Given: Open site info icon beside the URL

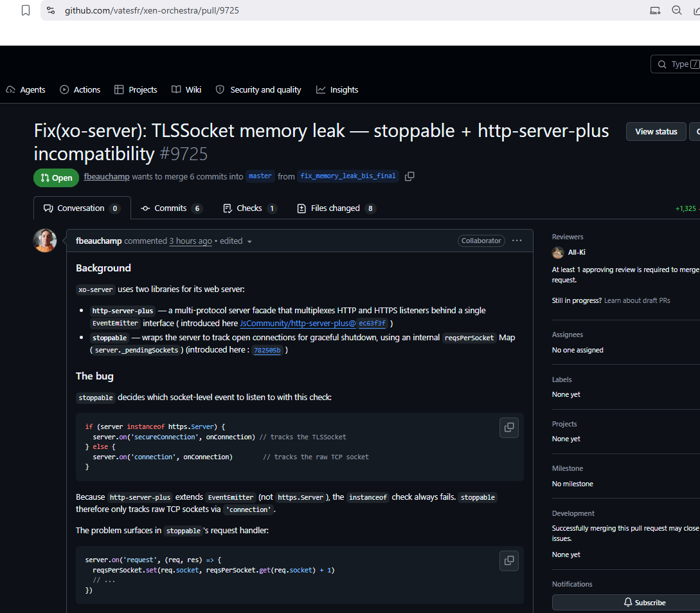Looking at the screenshot, I should point(50,10).
